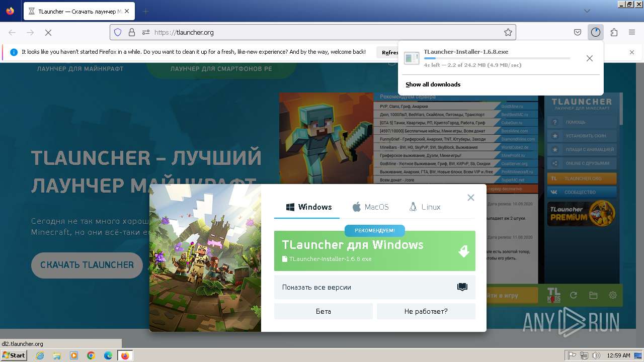The width and height of the screenshot is (644, 362).
Task: Click the Firefox logo icon in title bar
Action: (x=10, y=11)
